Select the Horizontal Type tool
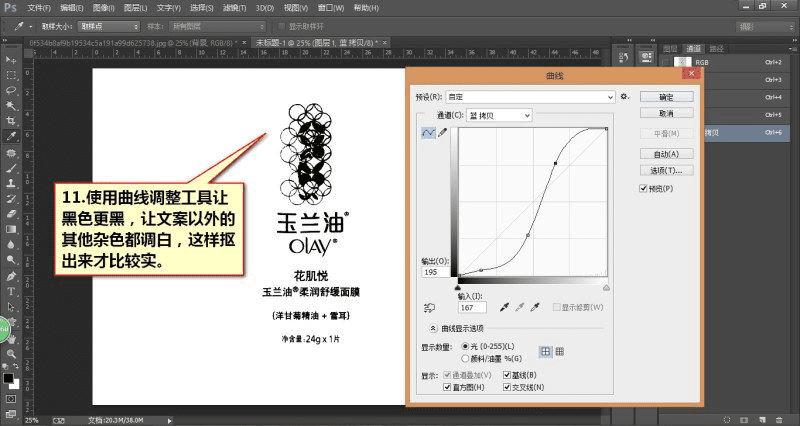 click(10, 291)
